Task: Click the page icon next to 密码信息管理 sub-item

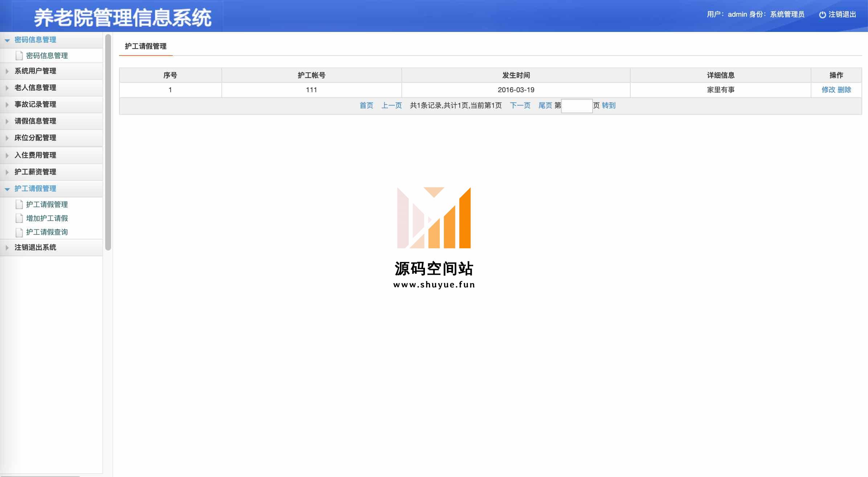Action: 19,56
